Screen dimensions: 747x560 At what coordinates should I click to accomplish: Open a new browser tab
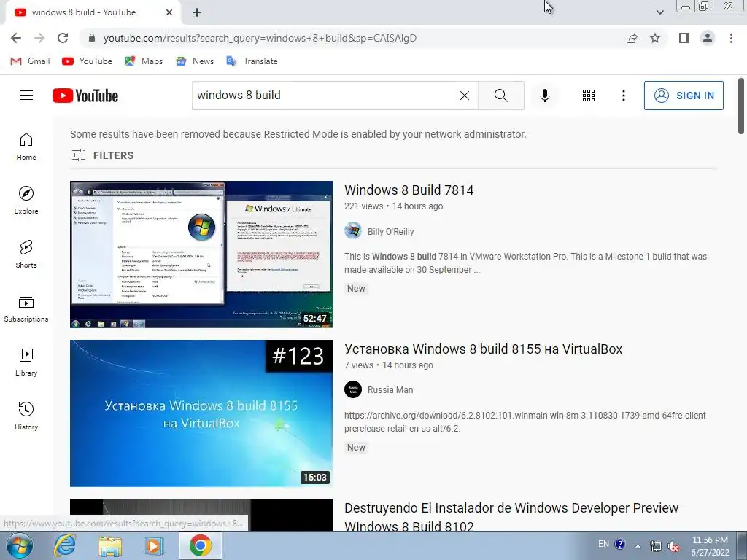point(197,12)
